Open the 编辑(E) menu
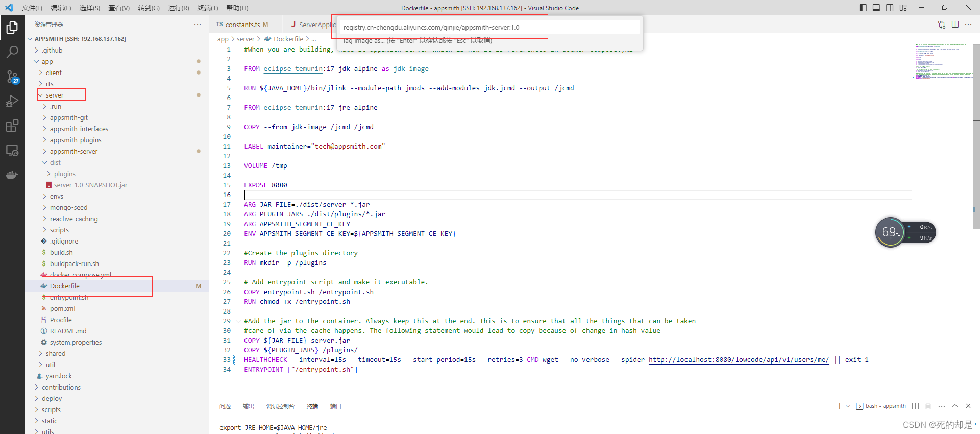 point(61,8)
